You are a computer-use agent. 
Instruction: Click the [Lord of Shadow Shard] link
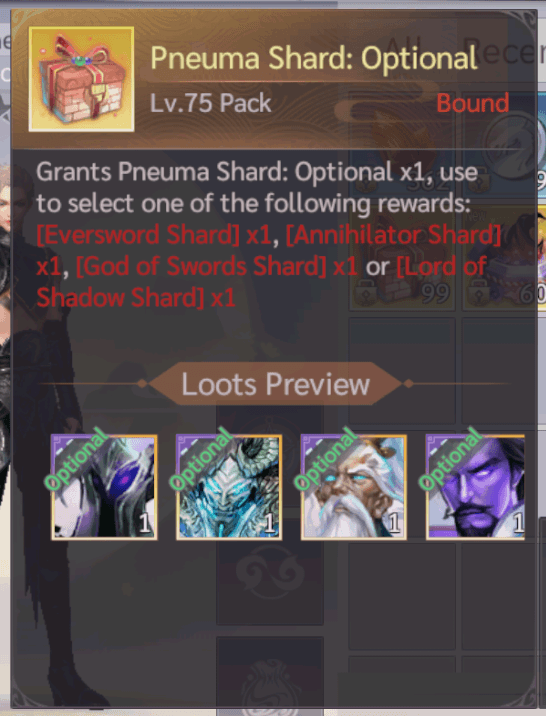pyautogui.click(x=261, y=282)
